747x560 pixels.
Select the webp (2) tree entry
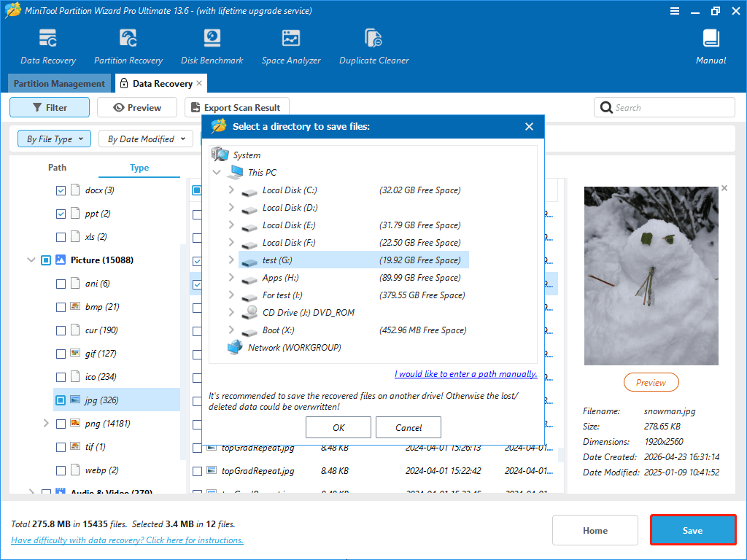[101, 470]
